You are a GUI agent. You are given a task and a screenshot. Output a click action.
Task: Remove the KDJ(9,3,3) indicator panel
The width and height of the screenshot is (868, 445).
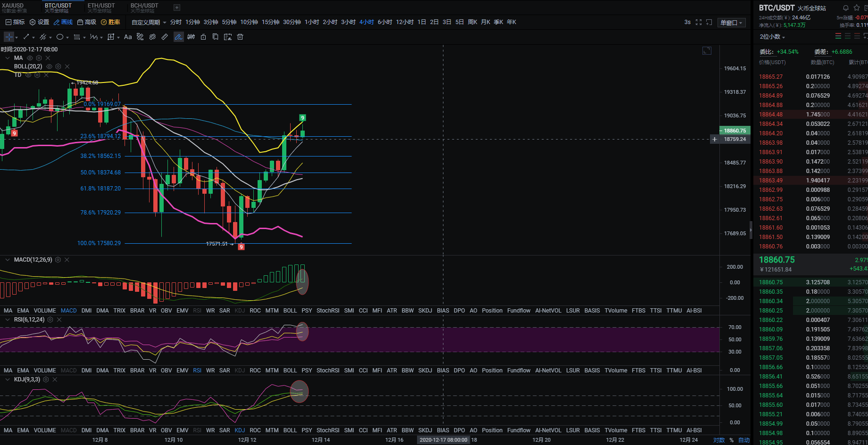(x=55, y=379)
